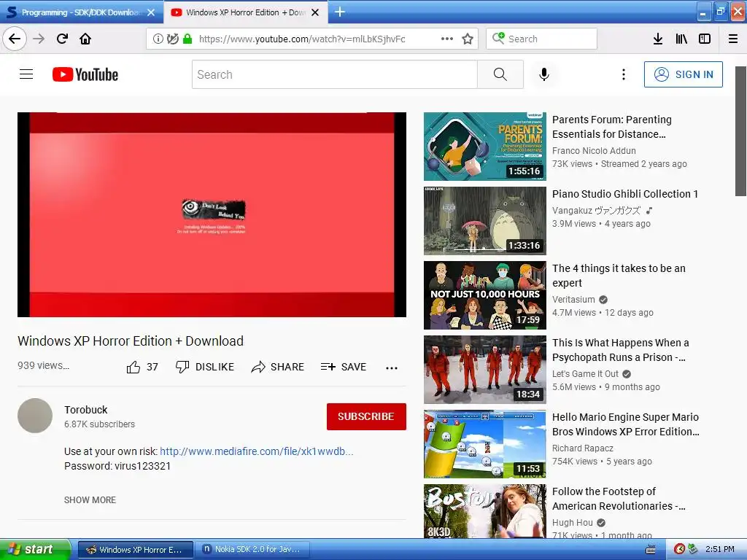
Task: Bookmark this page with the star icon
Action: click(x=468, y=39)
